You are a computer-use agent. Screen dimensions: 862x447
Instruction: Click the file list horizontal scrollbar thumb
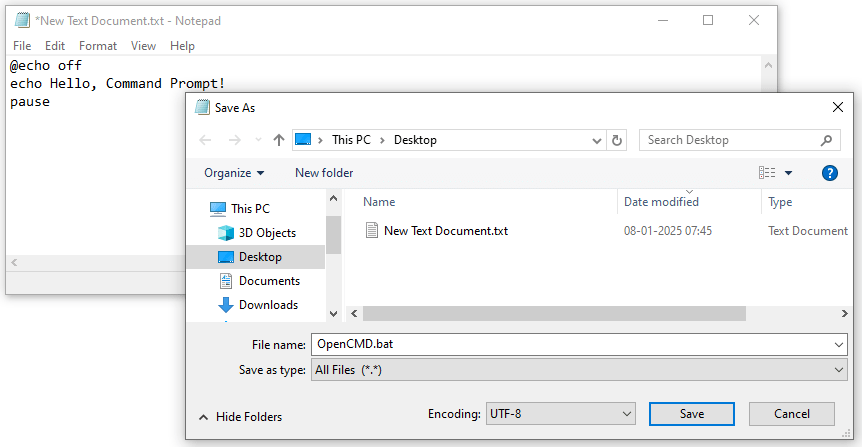click(x=554, y=313)
